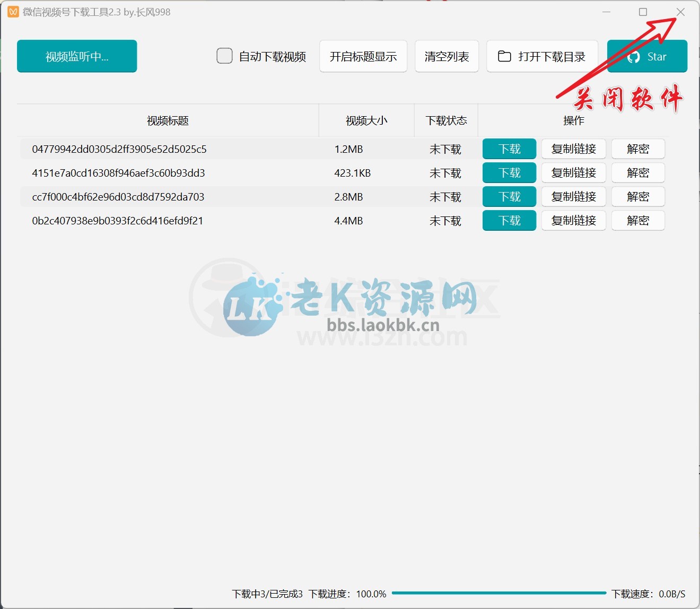Download the 0b2c407938e9 video
This screenshot has width=700, height=609.
pos(510,221)
